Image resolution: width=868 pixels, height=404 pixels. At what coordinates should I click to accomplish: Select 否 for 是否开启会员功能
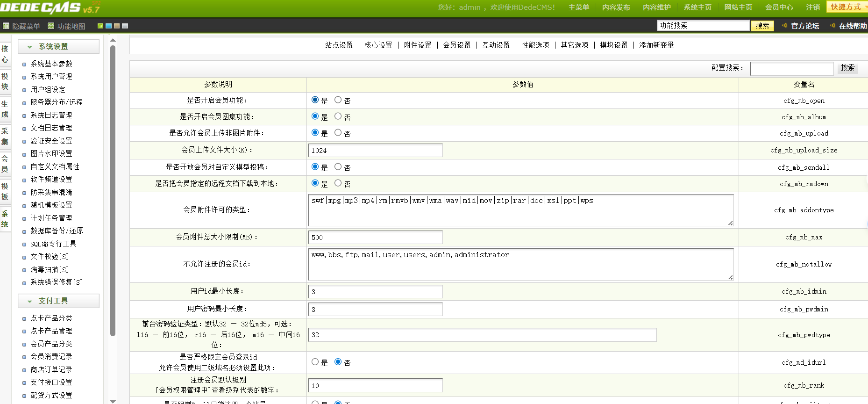click(x=338, y=100)
